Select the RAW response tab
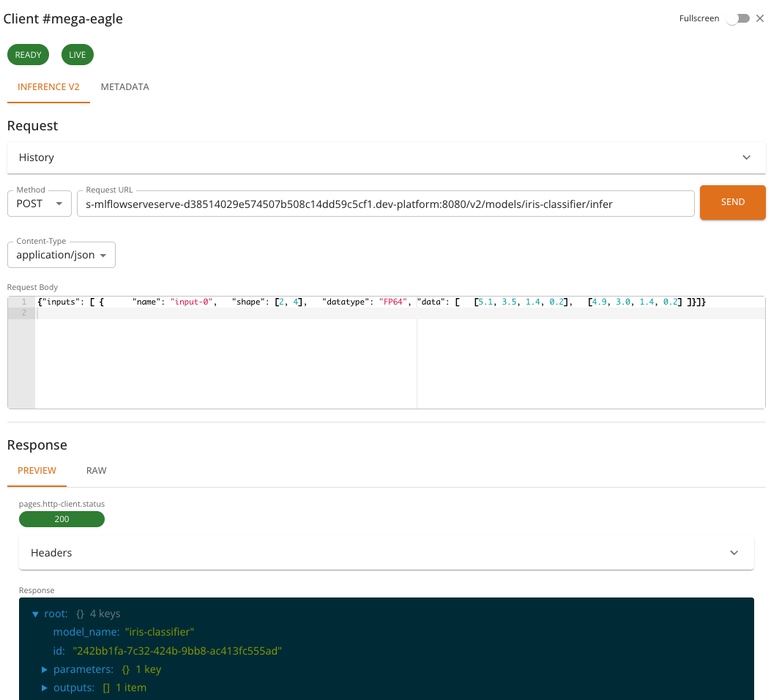771x700 pixels. coord(97,470)
